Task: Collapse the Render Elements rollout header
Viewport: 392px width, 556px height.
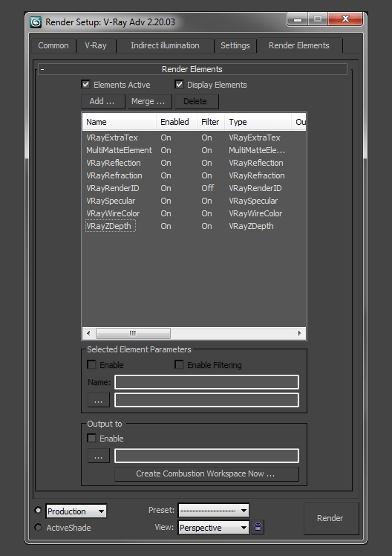Action: coord(192,69)
